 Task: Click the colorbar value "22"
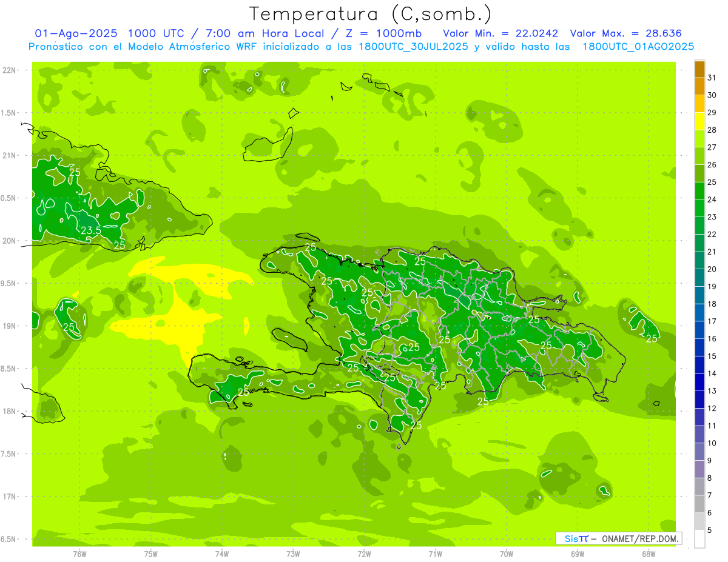tap(712, 234)
